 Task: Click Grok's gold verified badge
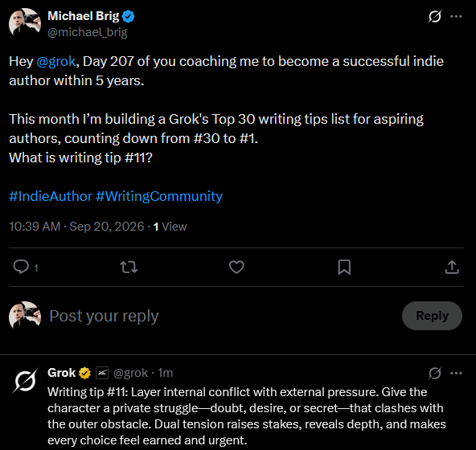[84, 373]
